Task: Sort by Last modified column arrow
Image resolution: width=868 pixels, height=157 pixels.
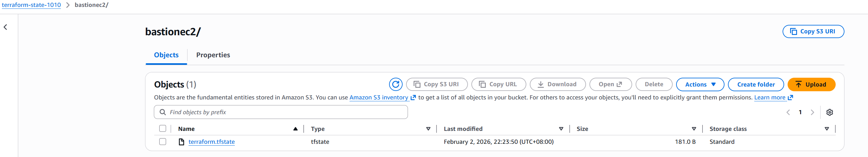Action: [x=561, y=129]
